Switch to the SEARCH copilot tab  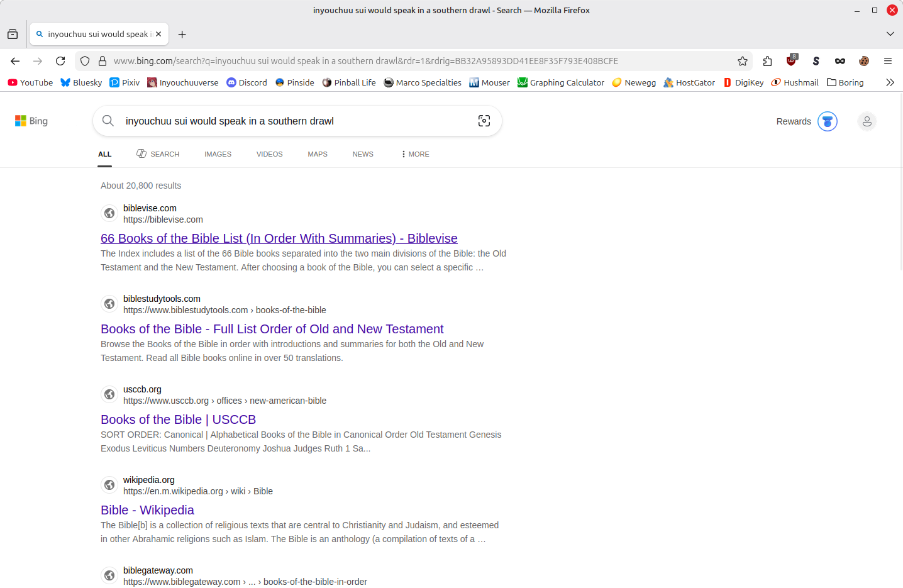pos(158,154)
